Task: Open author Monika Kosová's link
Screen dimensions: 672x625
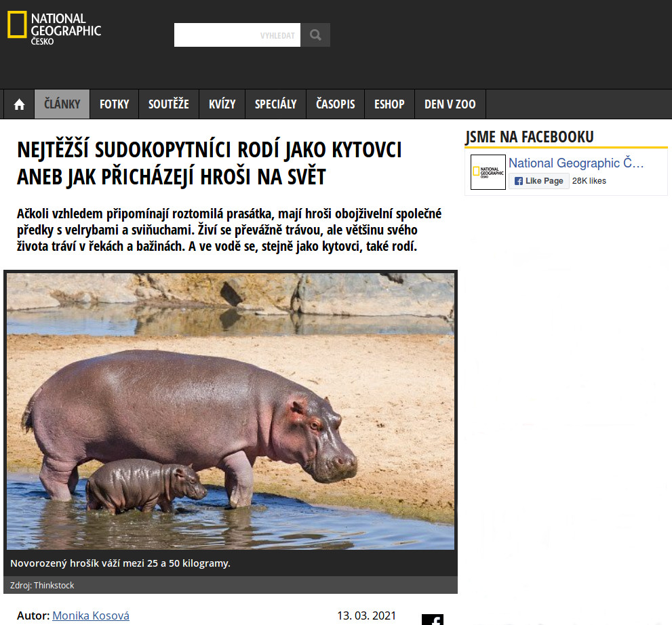Action: coord(91,616)
